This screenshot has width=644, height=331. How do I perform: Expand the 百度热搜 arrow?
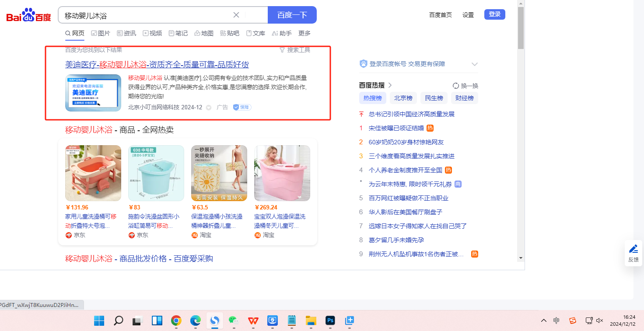(390, 85)
